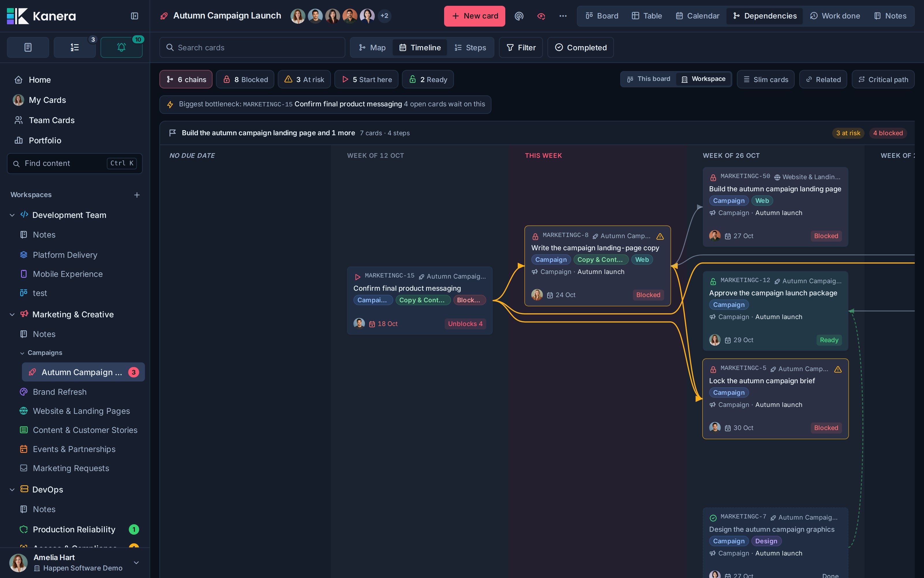924x578 pixels.
Task: Switch to the Table tab
Action: (647, 16)
